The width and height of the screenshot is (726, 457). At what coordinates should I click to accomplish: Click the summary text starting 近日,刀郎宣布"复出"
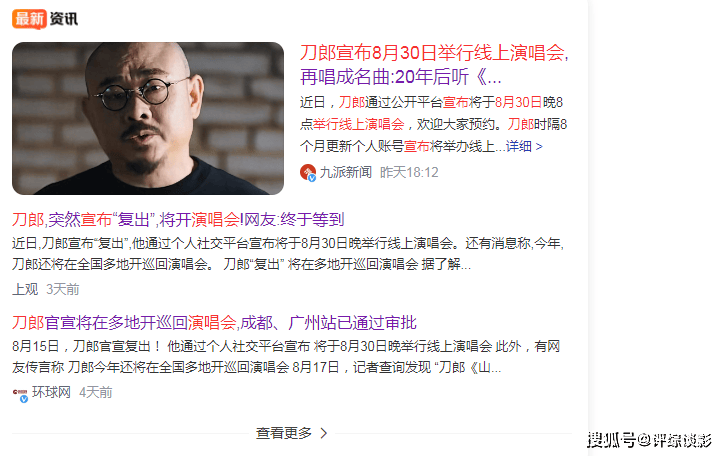(288, 254)
